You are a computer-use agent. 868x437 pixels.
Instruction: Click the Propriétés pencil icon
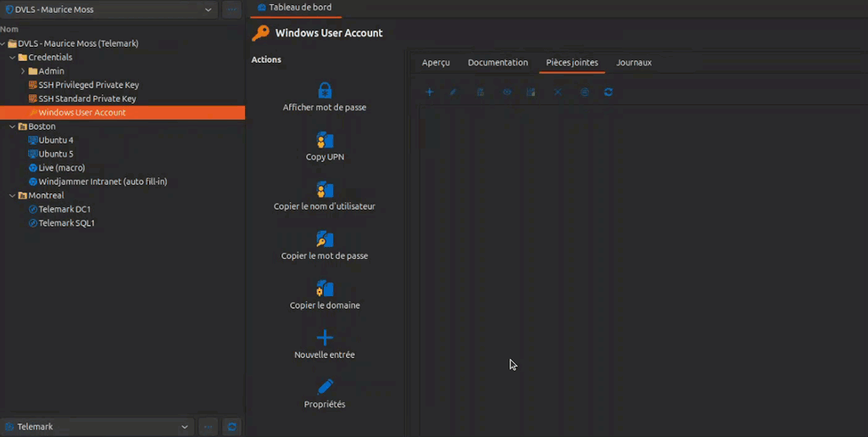[x=325, y=387]
